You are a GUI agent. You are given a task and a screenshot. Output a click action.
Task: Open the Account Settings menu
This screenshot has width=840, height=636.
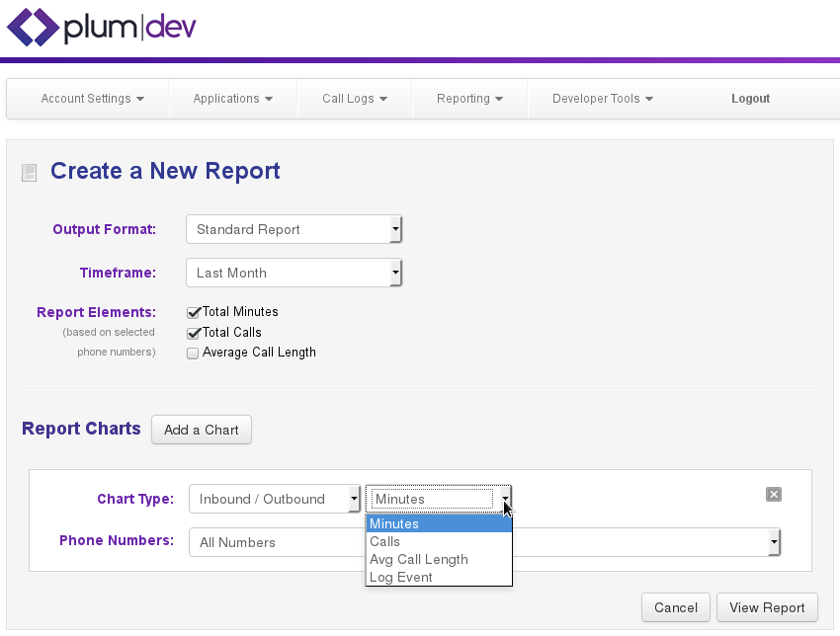(x=92, y=99)
